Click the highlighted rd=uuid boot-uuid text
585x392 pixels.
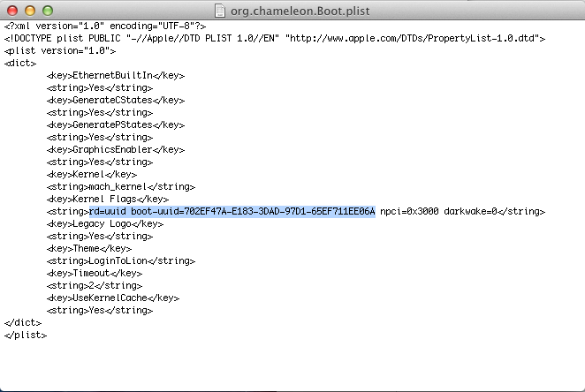coord(232,211)
